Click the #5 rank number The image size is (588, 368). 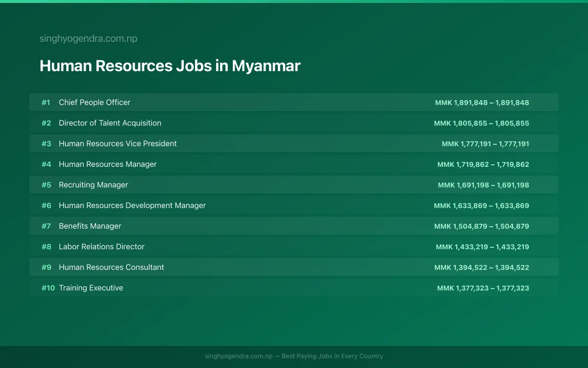coord(46,185)
